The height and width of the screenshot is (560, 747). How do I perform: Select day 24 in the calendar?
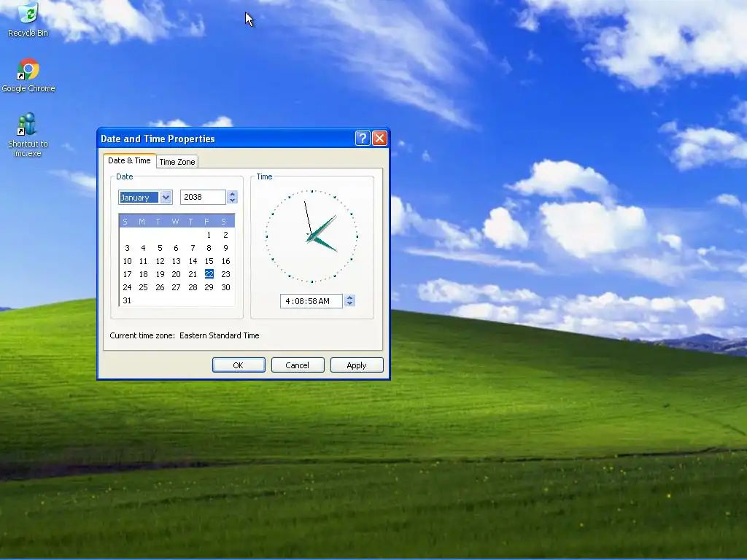tap(127, 287)
